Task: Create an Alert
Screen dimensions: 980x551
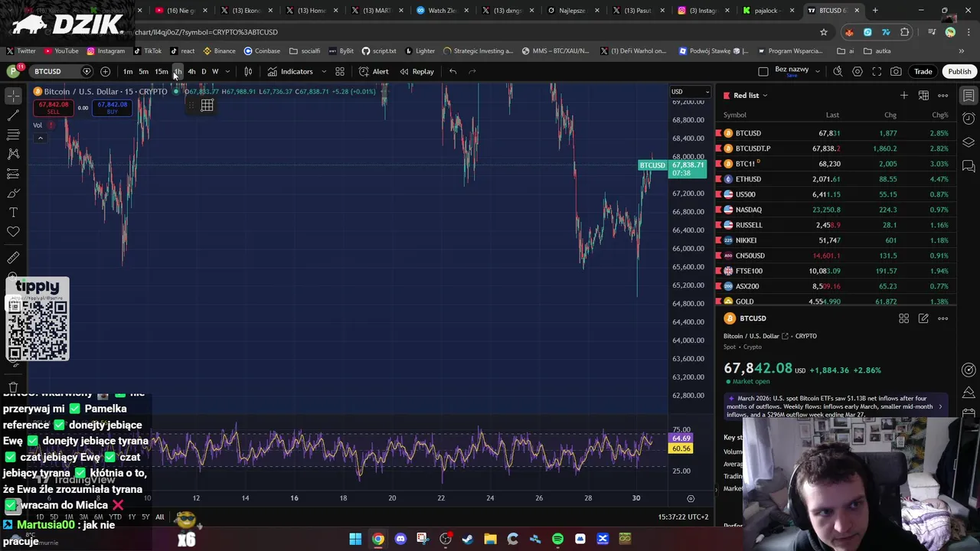Action: click(374, 71)
